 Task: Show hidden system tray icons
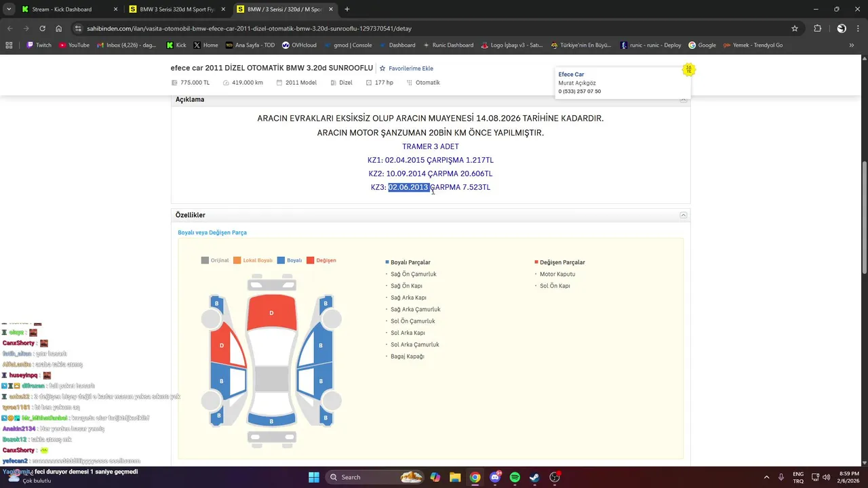(x=767, y=477)
